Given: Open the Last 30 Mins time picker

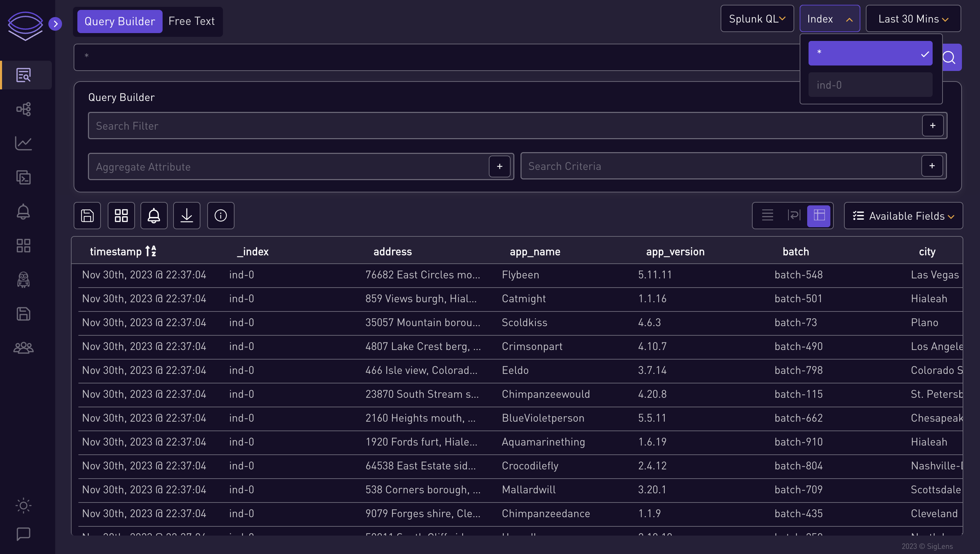Looking at the screenshot, I should click(913, 19).
